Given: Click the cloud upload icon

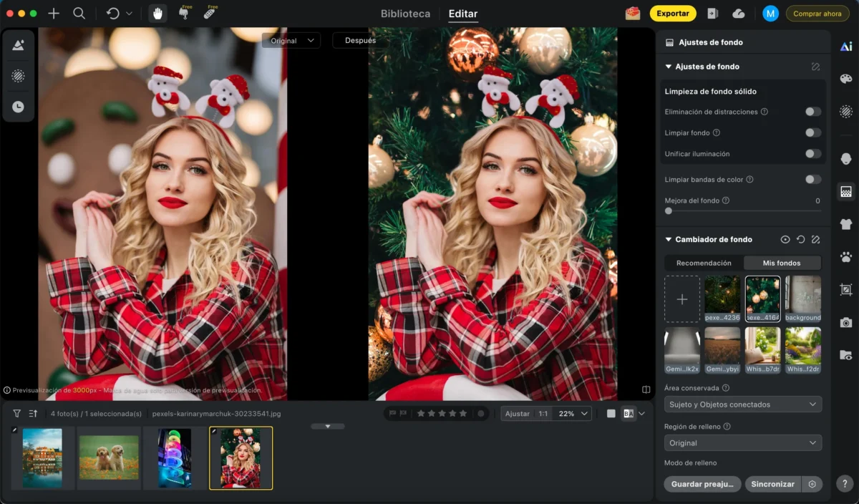Looking at the screenshot, I should pyautogui.click(x=739, y=14).
